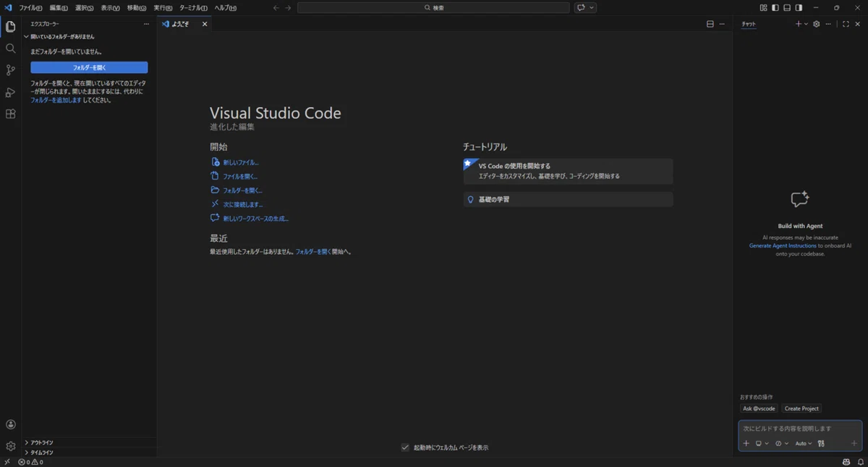
Task: Click the 次に接続します... link
Action: pyautogui.click(x=242, y=204)
